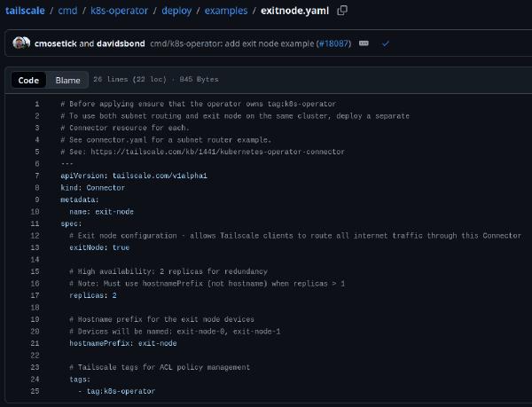Click the 'Exit node configuration' comment line
The height and width of the screenshot is (407, 532).
[295, 236]
